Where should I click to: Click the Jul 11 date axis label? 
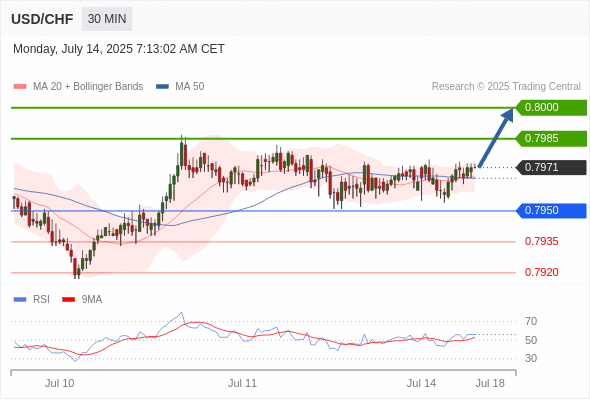click(242, 383)
